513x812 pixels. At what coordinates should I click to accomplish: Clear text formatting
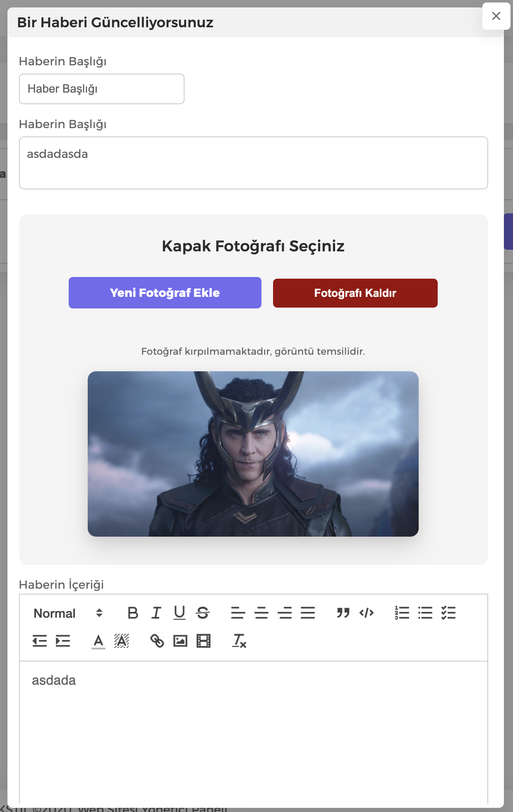point(239,641)
